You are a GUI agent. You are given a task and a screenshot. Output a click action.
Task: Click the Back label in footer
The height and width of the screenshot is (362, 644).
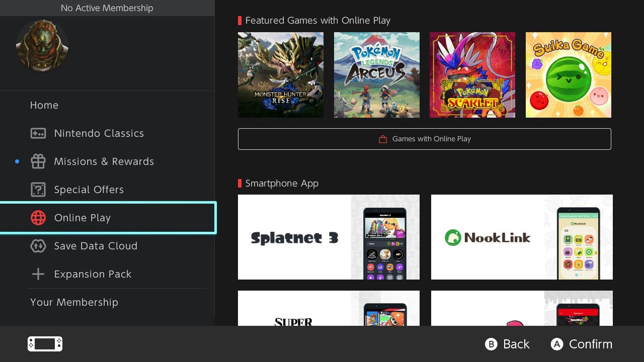click(x=516, y=344)
